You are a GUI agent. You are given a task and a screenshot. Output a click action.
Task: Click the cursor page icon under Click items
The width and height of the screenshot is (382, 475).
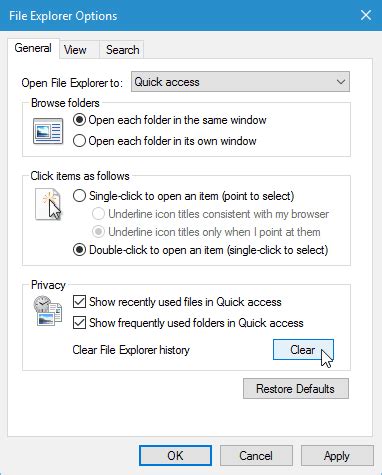48,204
